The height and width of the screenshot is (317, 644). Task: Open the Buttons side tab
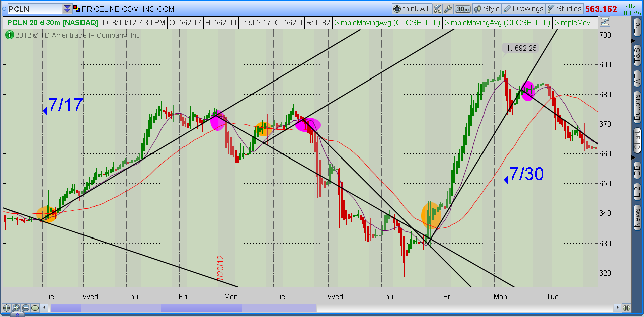[x=637, y=107]
